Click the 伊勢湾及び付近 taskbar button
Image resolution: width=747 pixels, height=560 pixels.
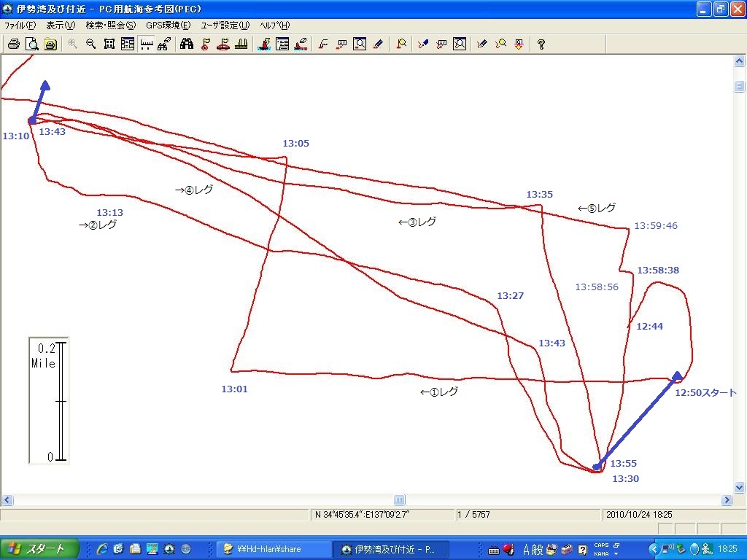coord(392,550)
